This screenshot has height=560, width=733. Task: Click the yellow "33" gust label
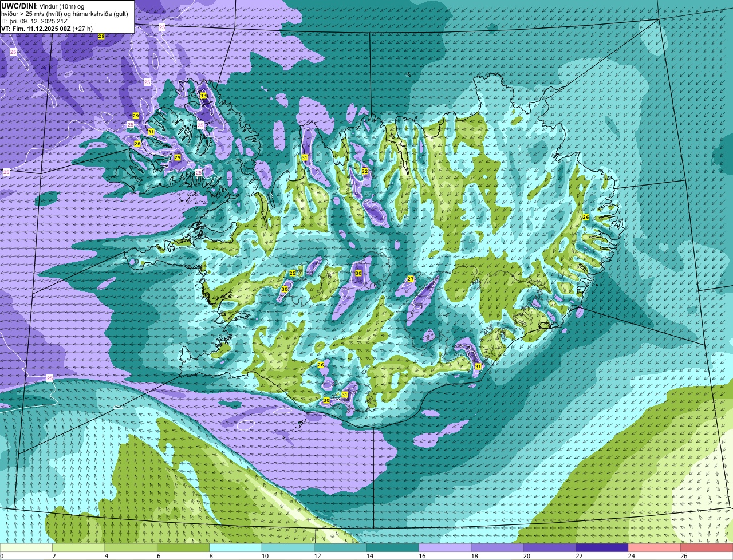click(x=203, y=96)
